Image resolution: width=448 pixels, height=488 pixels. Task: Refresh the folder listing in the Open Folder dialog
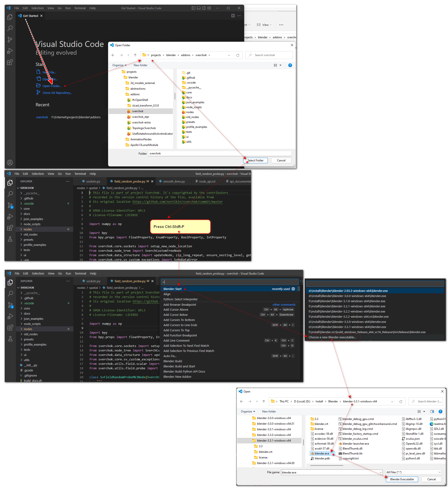[238, 55]
